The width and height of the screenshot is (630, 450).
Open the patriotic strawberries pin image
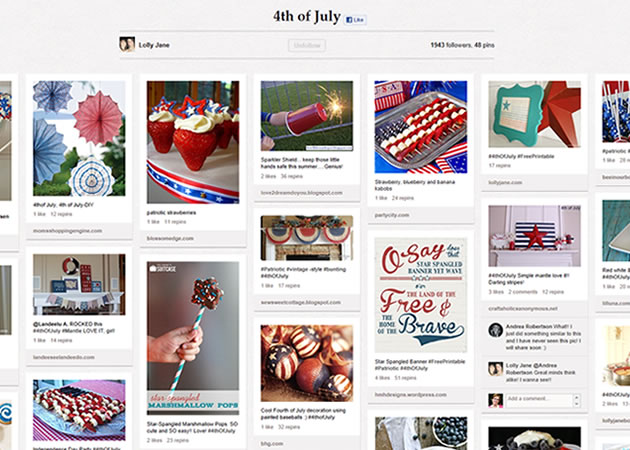(x=193, y=142)
